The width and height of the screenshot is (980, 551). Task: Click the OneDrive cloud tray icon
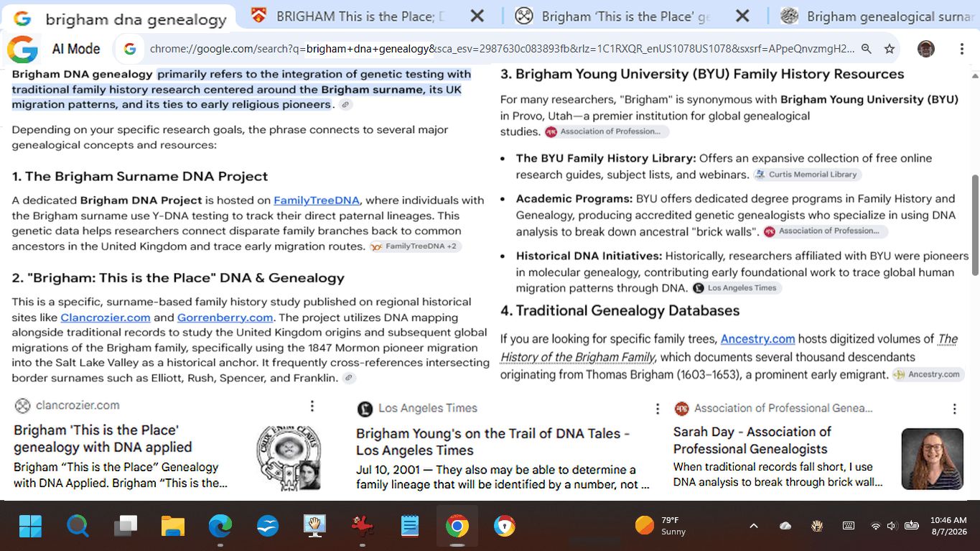click(785, 526)
